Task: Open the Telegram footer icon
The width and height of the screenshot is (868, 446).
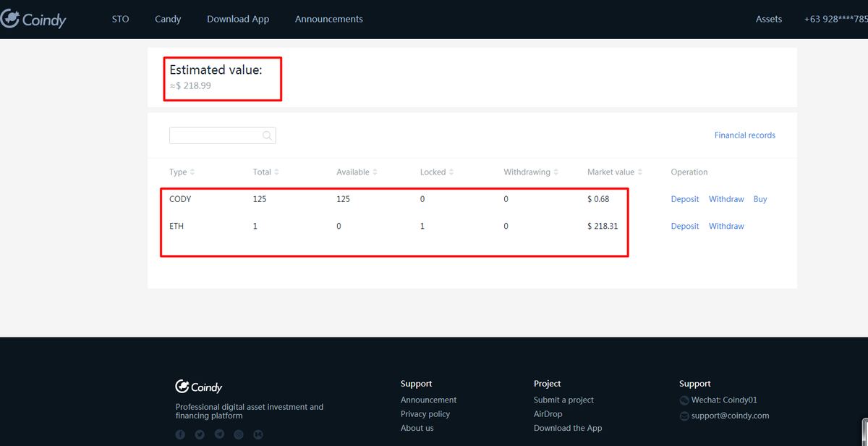Action: pyautogui.click(x=219, y=434)
